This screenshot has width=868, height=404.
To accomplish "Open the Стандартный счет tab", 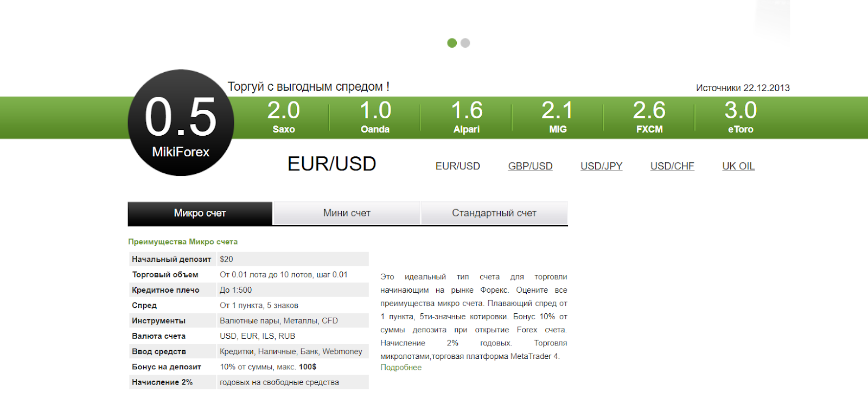I will pyautogui.click(x=494, y=213).
